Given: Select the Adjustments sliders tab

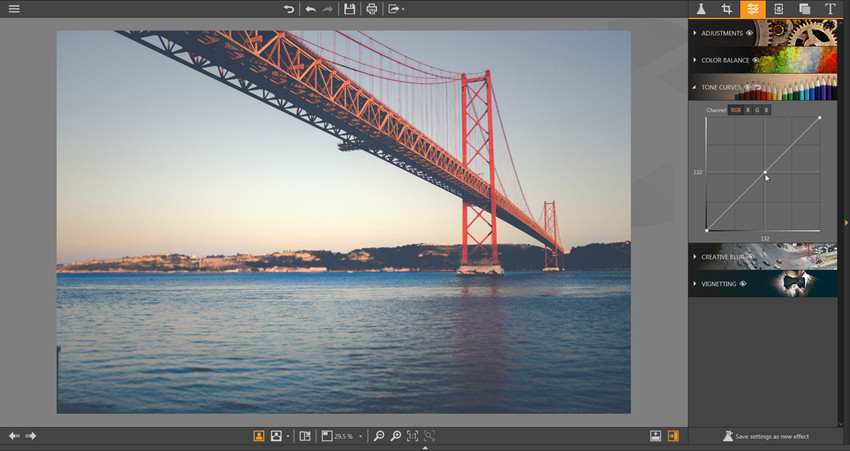Looking at the screenshot, I should click(x=752, y=9).
